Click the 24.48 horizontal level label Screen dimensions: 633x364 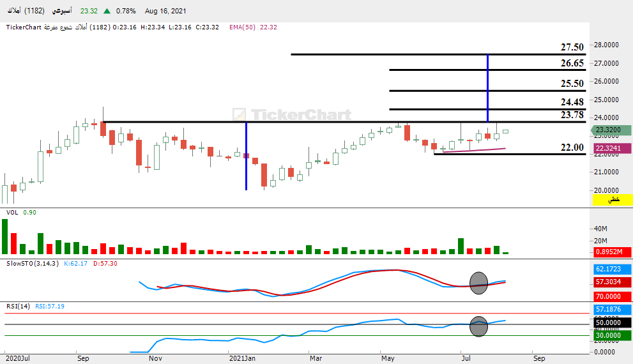tap(572, 102)
